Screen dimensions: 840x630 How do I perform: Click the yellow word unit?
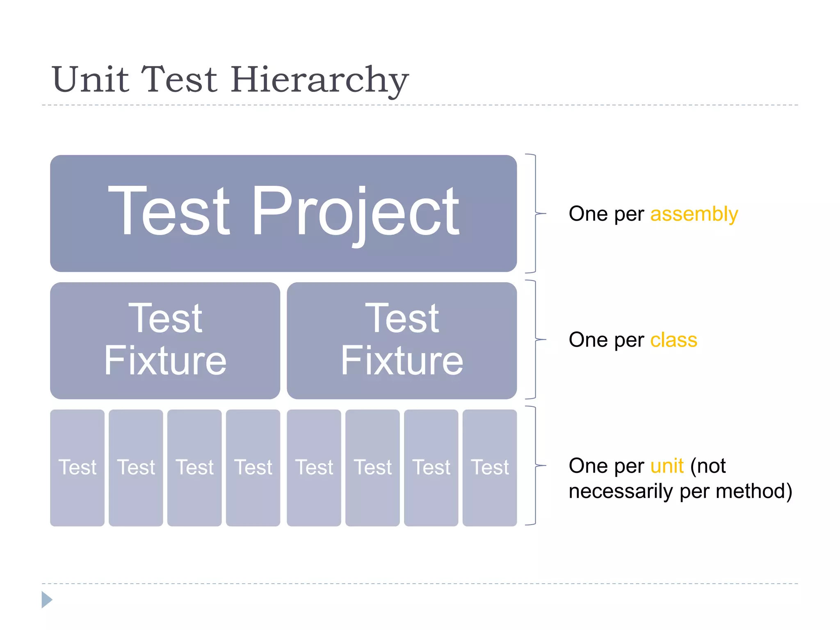point(667,466)
